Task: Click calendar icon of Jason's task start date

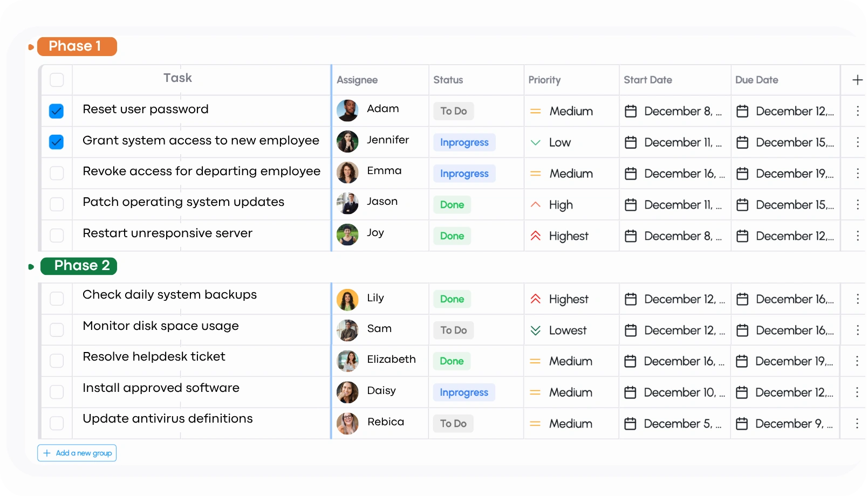Action: click(x=631, y=205)
